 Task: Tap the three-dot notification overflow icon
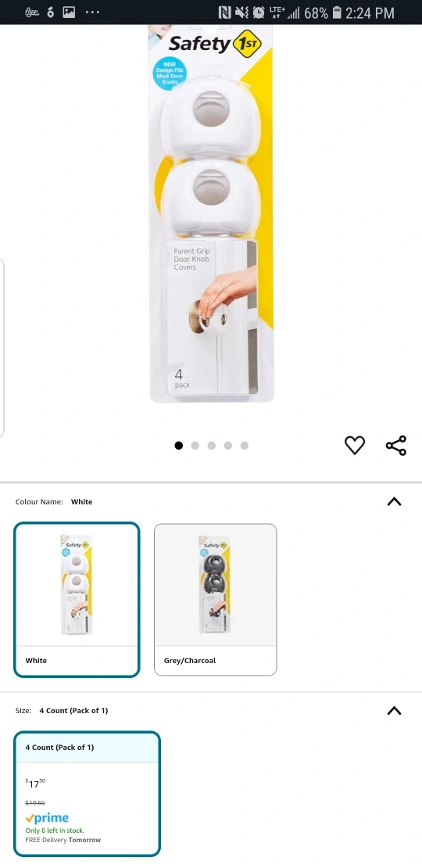[x=92, y=13]
